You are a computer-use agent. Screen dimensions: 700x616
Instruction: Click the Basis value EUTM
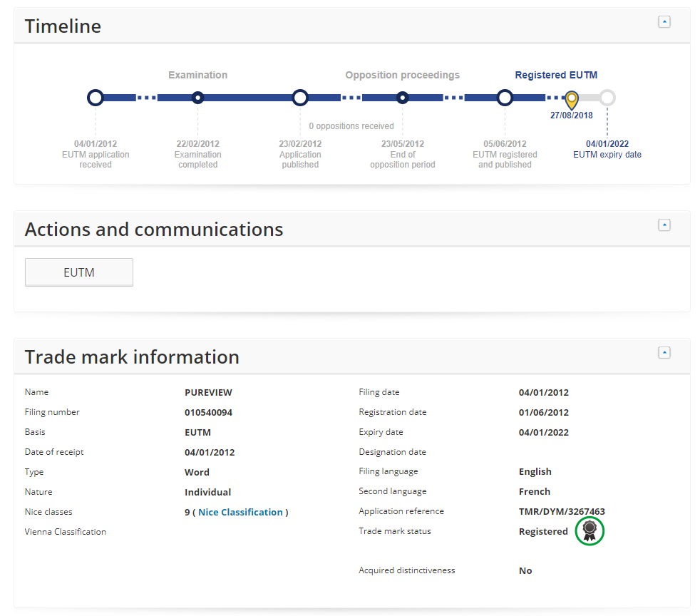click(x=197, y=433)
